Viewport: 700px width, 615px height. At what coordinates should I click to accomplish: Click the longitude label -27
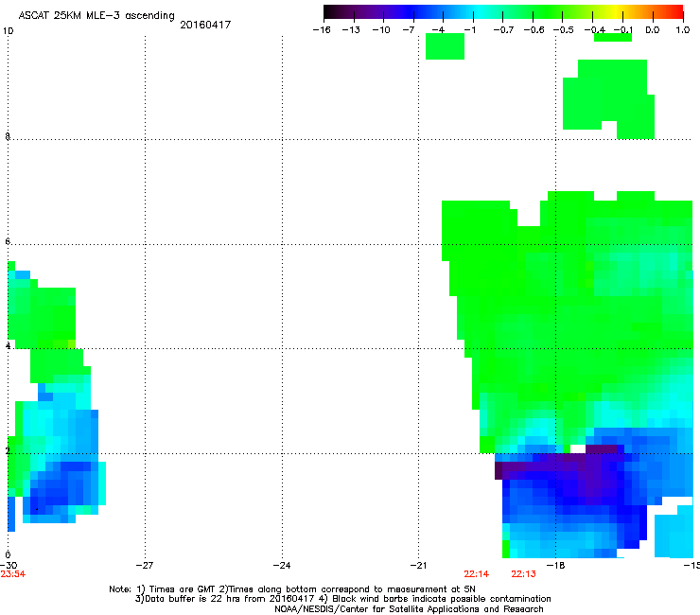145,566
